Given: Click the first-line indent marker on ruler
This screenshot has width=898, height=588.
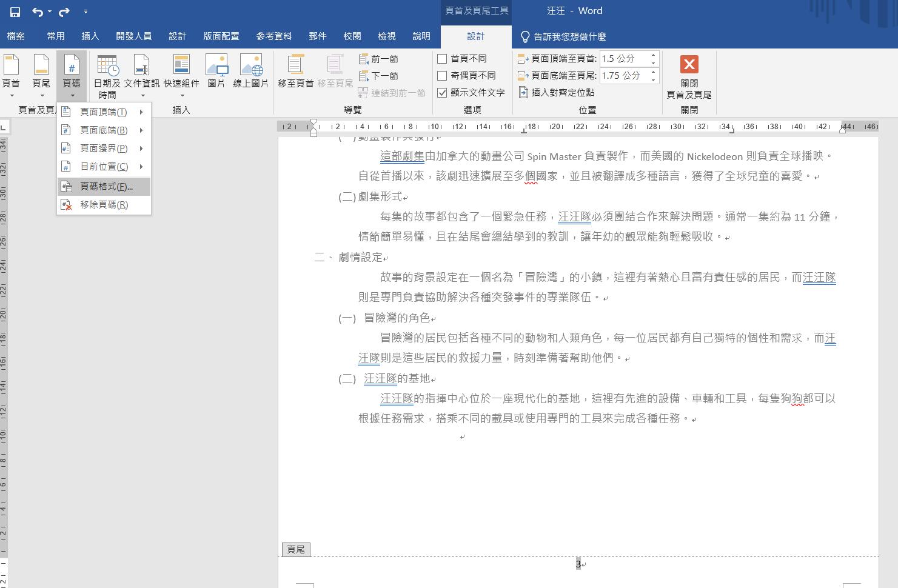Looking at the screenshot, I should pyautogui.click(x=313, y=123).
